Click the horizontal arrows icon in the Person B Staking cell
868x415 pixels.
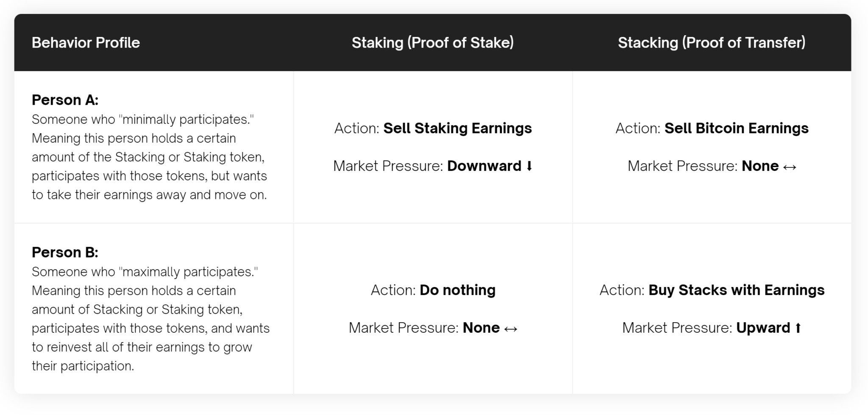pyautogui.click(x=510, y=329)
